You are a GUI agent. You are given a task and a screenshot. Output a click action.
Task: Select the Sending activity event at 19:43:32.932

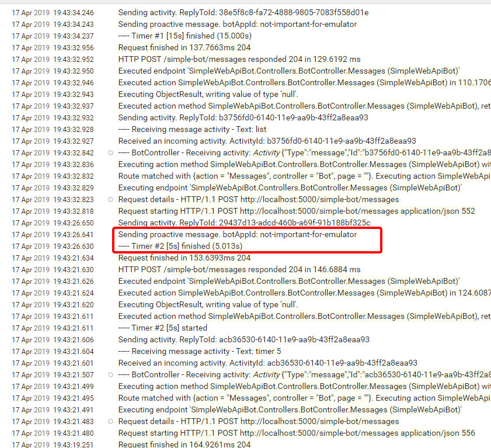(243, 117)
